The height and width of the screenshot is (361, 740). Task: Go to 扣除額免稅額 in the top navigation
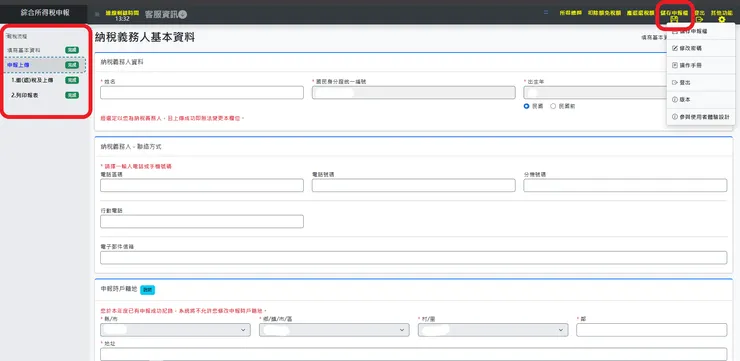click(x=604, y=13)
